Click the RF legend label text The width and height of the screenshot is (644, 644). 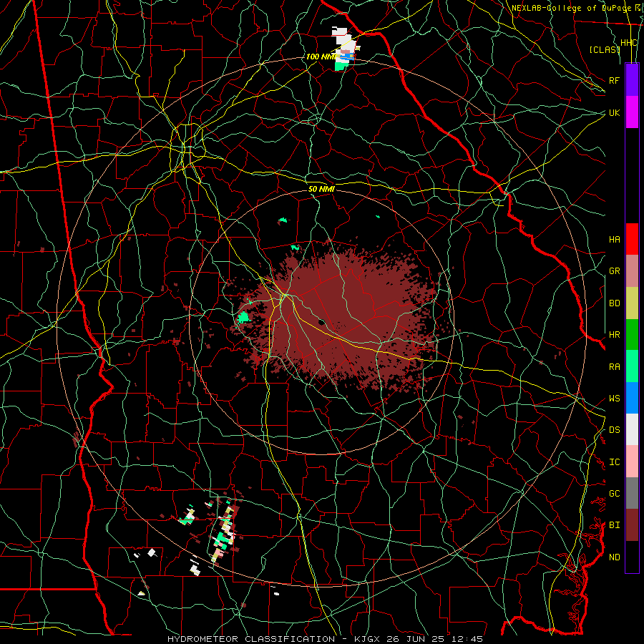pos(614,80)
